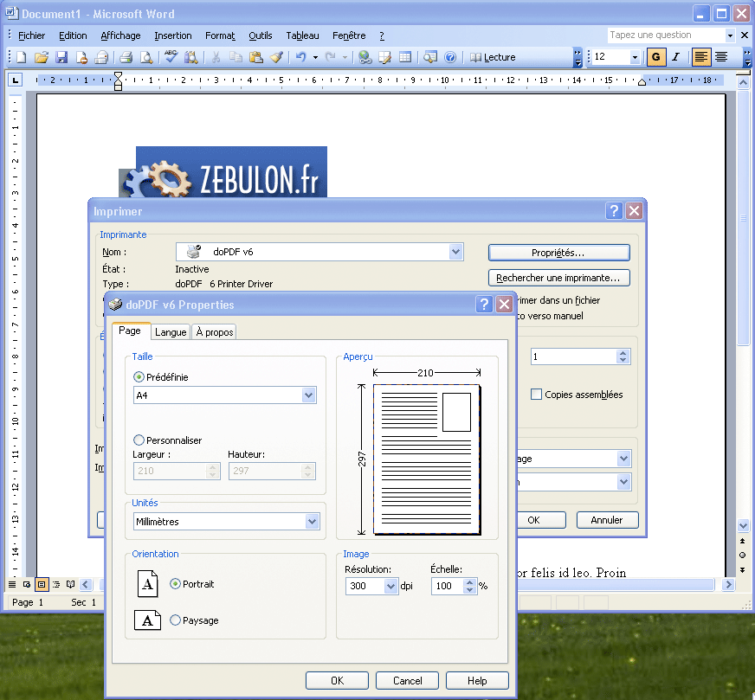Click Cancel in the doPDF Properties dialog
Screen dimensions: 755x700
tap(407, 680)
